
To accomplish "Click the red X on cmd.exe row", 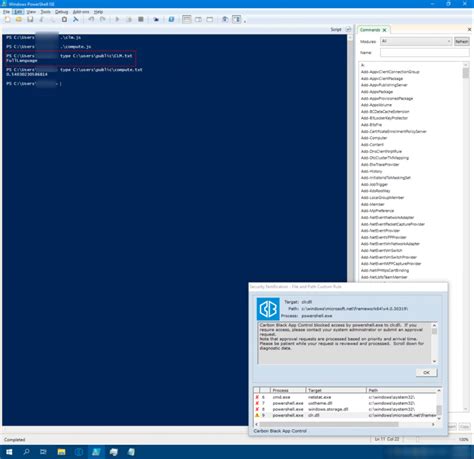I will (257, 397).
